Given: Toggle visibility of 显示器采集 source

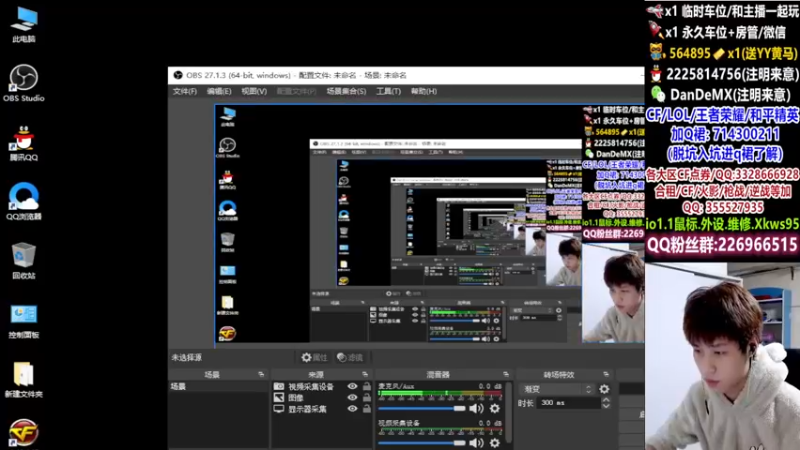Looking at the screenshot, I should coord(352,409).
